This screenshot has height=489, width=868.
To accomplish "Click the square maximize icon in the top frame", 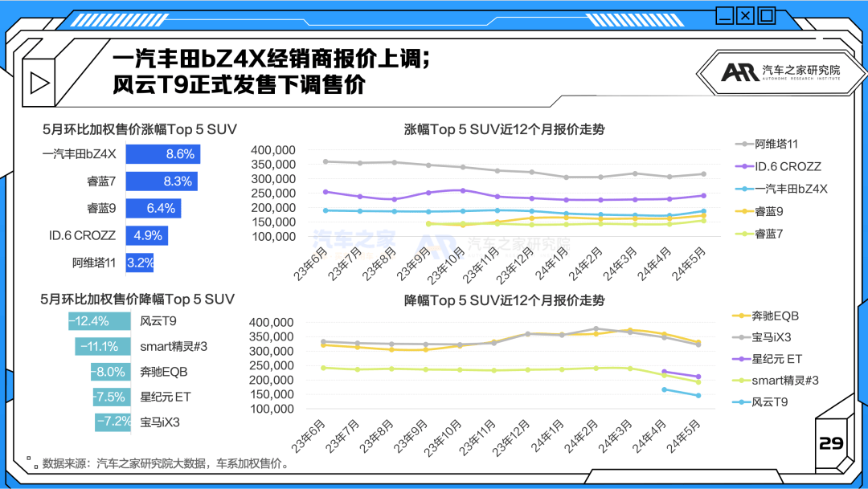I will [x=767, y=15].
